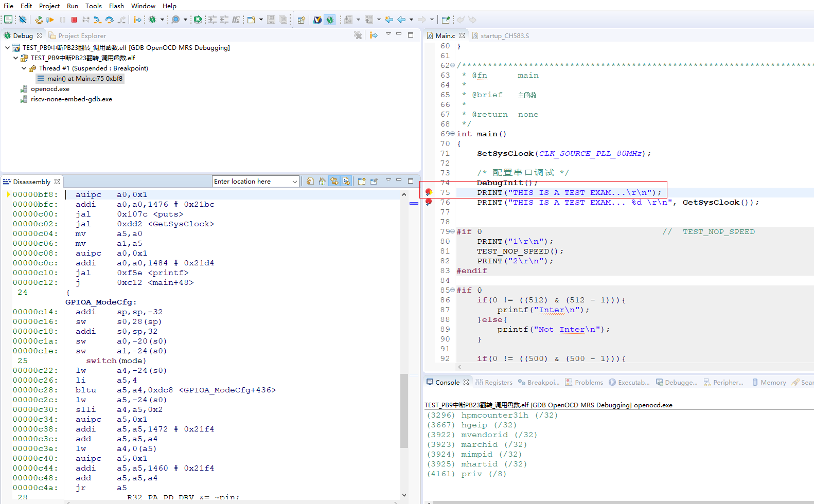Open the search icon dropdown arrow
Viewport: 814px width, 504px height.
tap(185, 20)
